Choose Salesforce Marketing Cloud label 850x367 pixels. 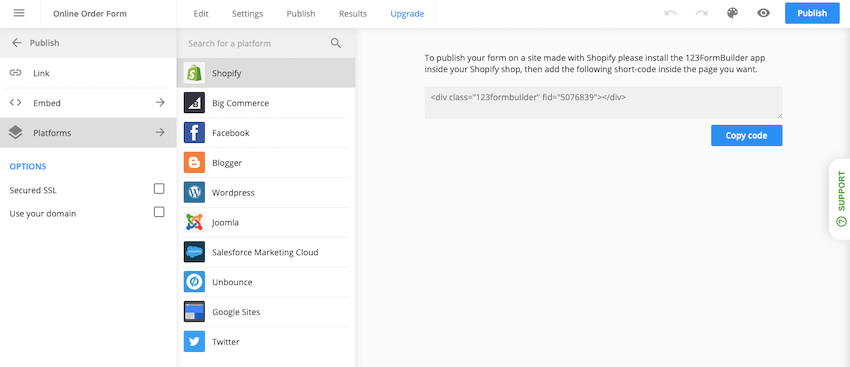tap(265, 252)
